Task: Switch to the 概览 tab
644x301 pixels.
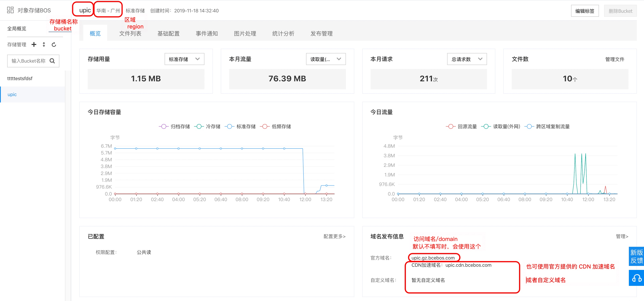Action: 95,33
